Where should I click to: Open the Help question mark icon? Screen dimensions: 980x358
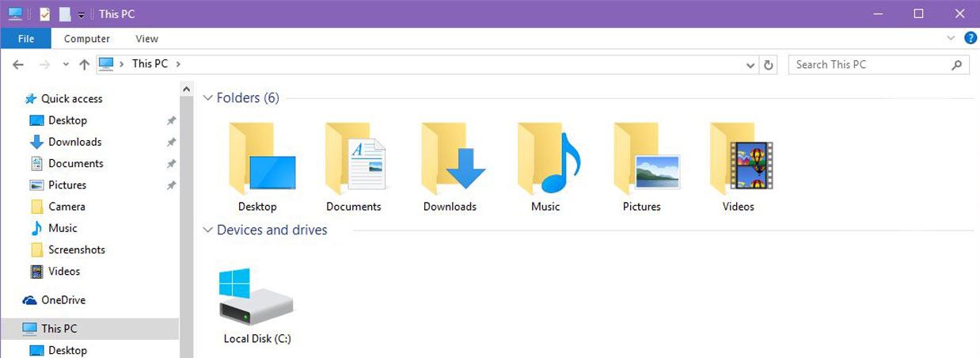coord(971,38)
